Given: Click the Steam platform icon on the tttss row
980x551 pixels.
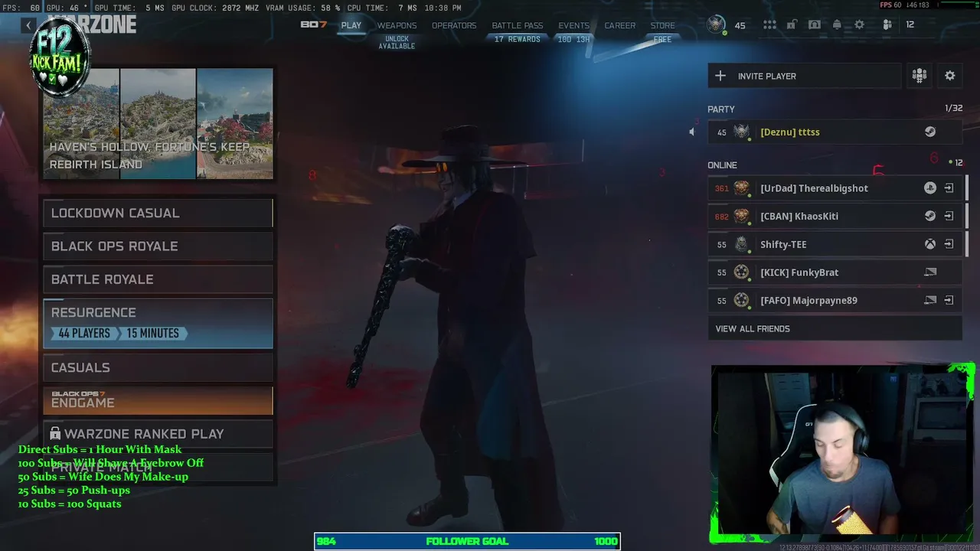Looking at the screenshot, I should pos(930,132).
